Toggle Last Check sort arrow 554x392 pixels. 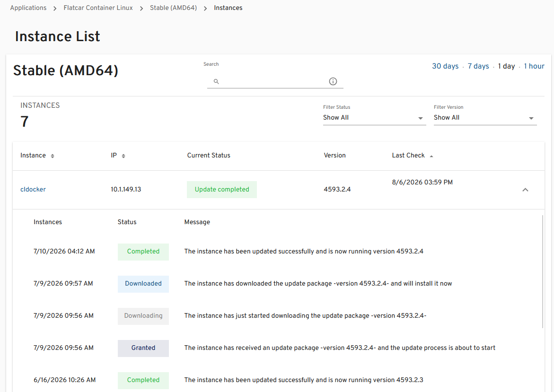point(431,156)
